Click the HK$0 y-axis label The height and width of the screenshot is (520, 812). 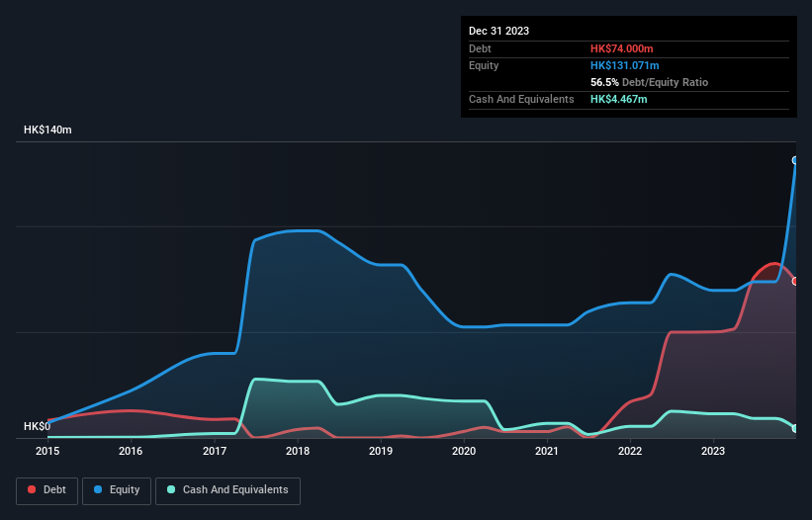click(37, 426)
